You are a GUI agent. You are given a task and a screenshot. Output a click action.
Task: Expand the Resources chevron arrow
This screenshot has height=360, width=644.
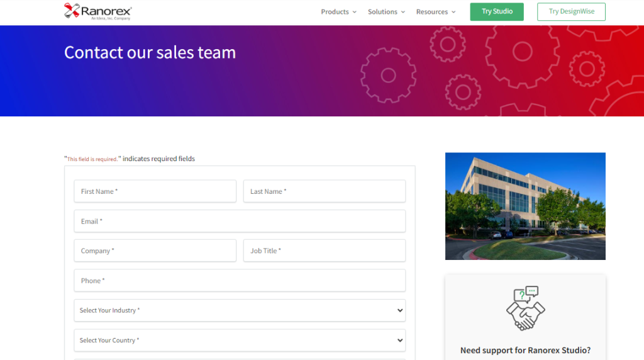coord(453,12)
